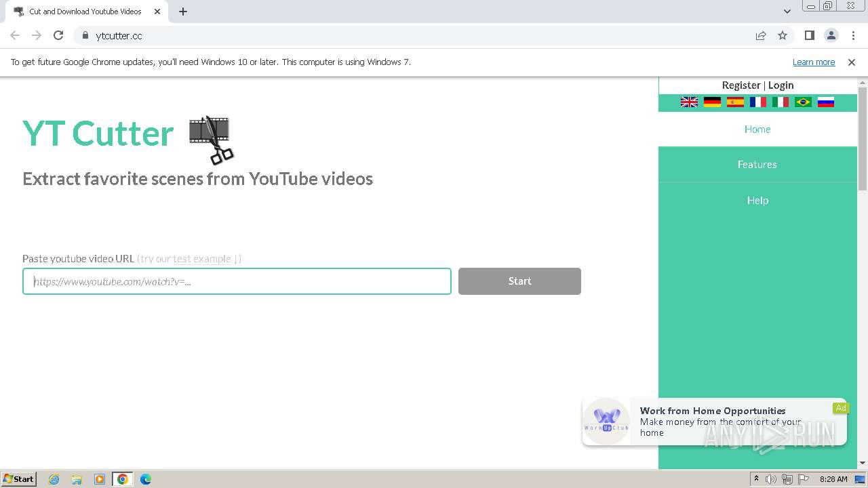
Task: Click the Login link
Action: [781, 85]
